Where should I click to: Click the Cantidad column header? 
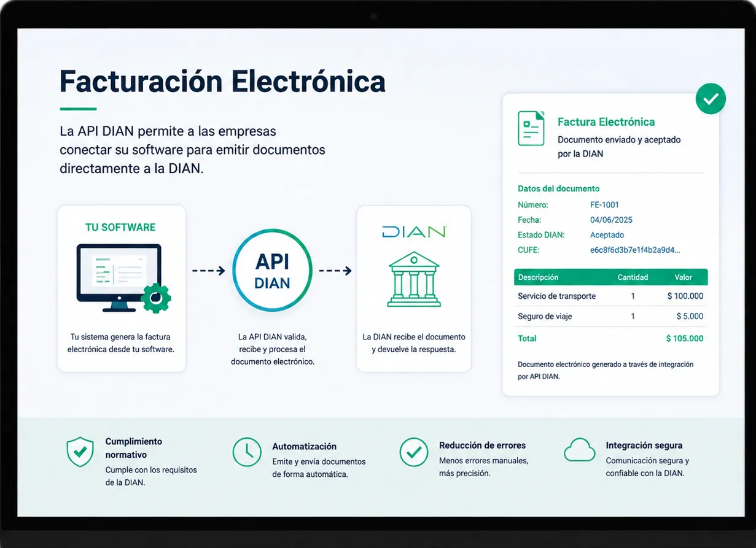click(x=633, y=277)
